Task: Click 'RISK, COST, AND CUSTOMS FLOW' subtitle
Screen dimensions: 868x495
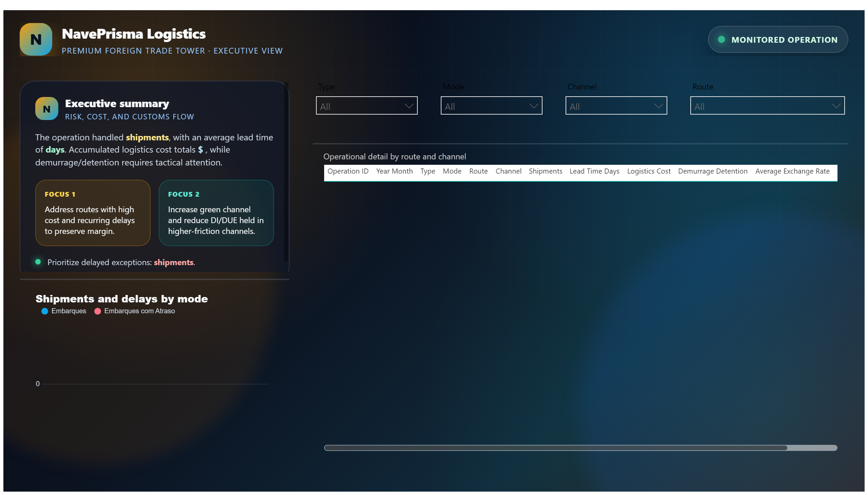Action: 130,117
